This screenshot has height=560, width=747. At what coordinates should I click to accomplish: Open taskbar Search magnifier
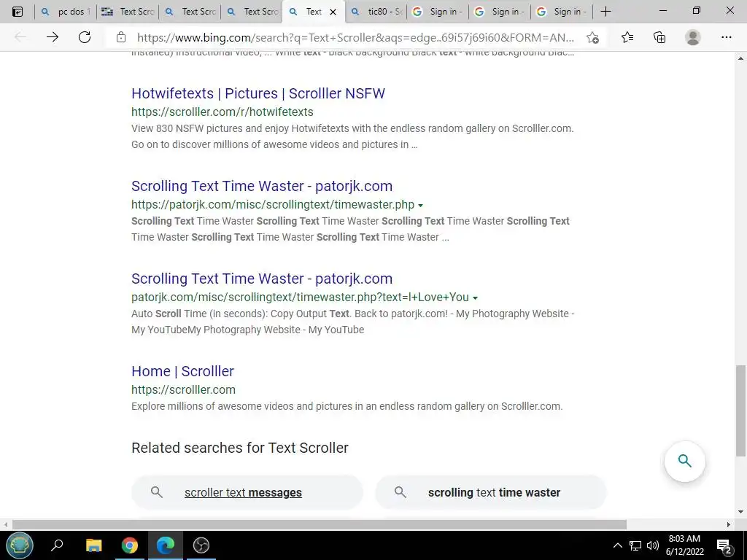pos(57,545)
